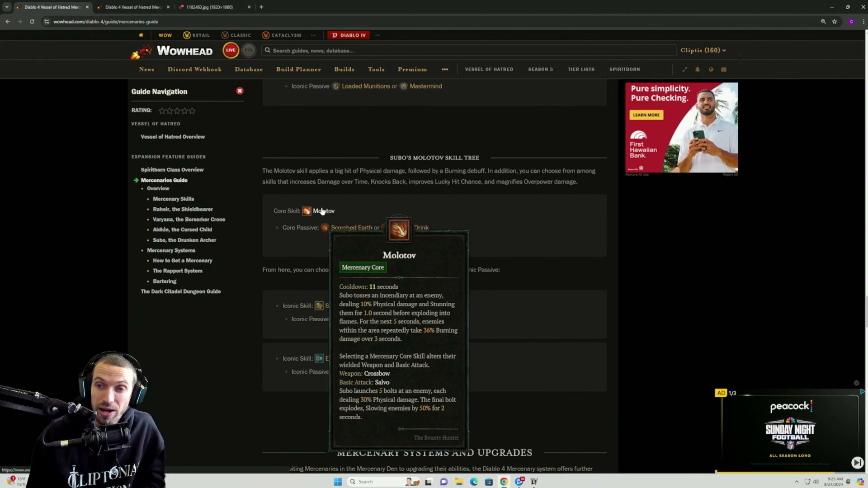
Task: Close the Guide Navigation panel
Action: pos(240,91)
